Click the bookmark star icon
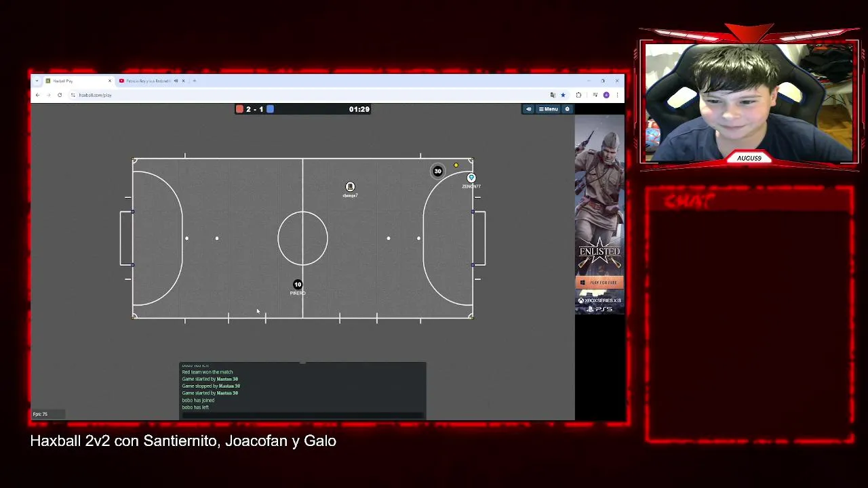The image size is (868, 488). (x=563, y=95)
